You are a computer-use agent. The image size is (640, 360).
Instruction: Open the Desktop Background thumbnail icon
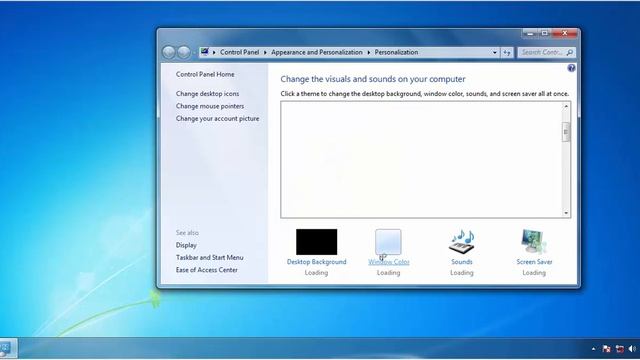316,242
